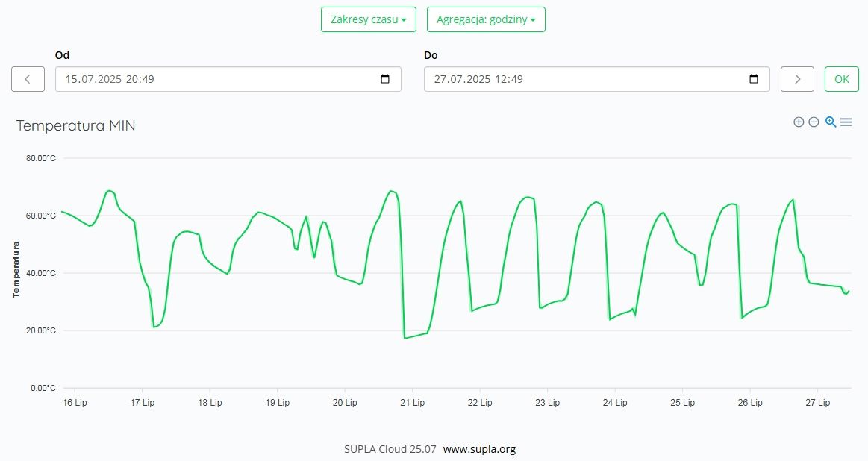This screenshot has width=868, height=461.
Task: Click the 24 Lip axis label
Action: pos(615,402)
